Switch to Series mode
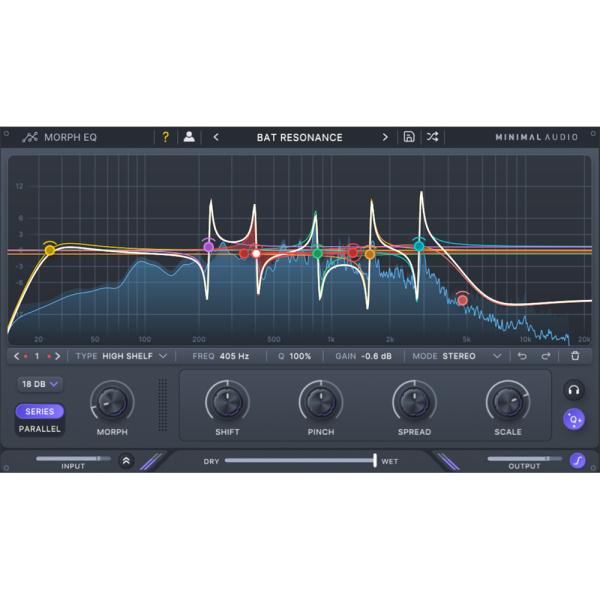Image resolution: width=600 pixels, height=600 pixels. [39, 411]
